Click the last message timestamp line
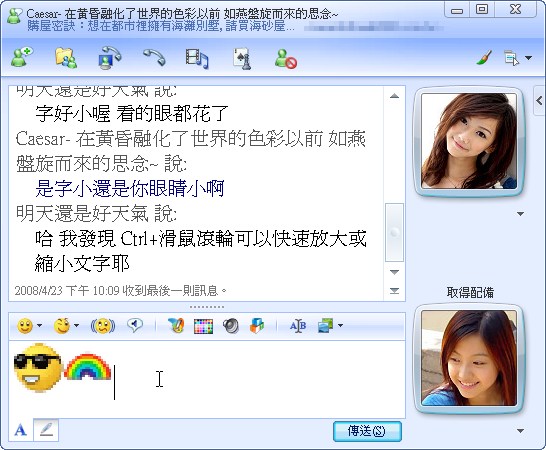 pos(120,290)
